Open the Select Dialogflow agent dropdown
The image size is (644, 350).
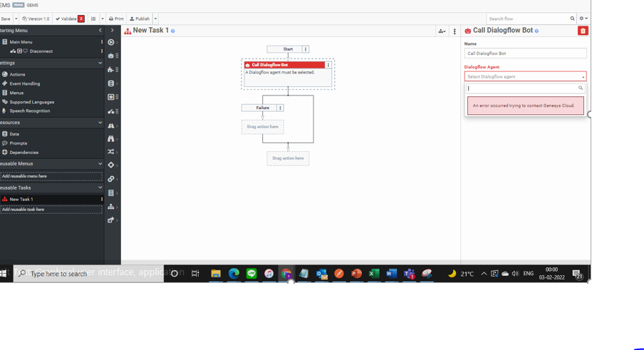coord(525,77)
